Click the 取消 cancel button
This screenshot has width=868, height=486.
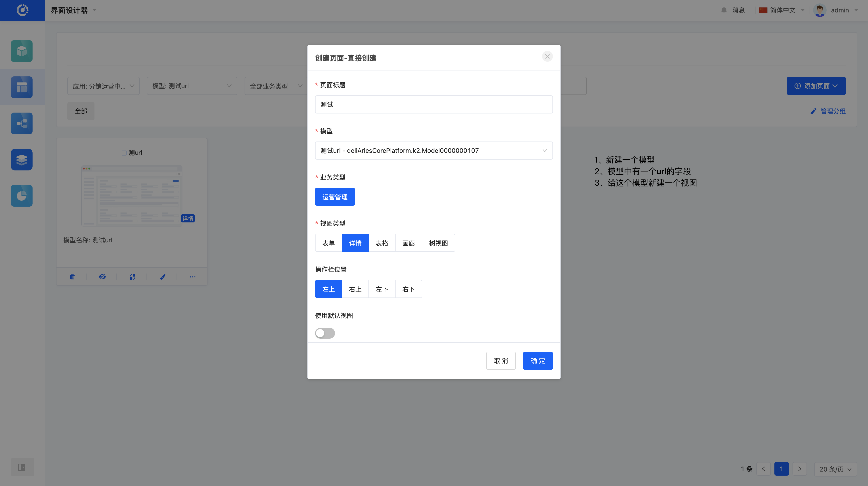[x=501, y=361]
